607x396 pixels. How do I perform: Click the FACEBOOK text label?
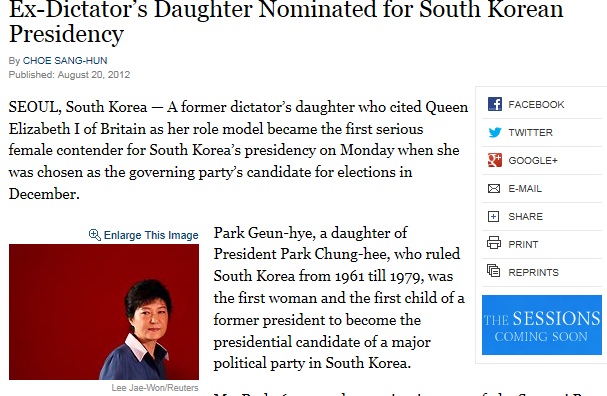click(x=536, y=105)
